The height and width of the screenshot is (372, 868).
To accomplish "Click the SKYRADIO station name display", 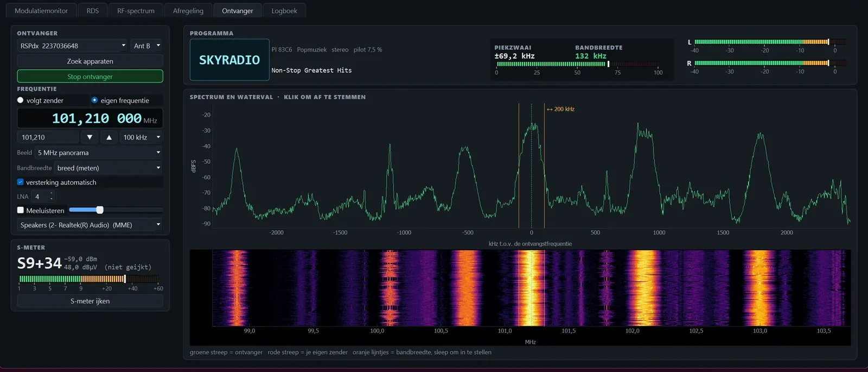I will pyautogui.click(x=229, y=60).
